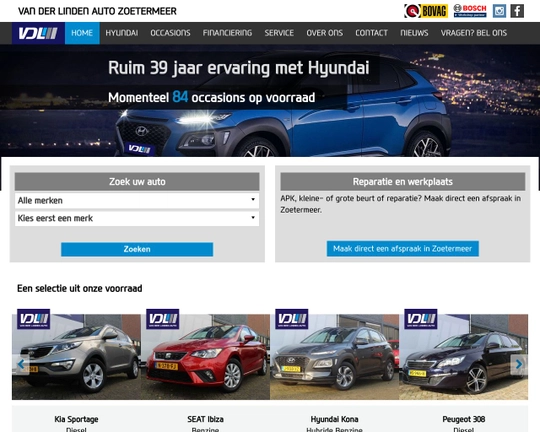Open the Over Ons menu item
Image resolution: width=540 pixels, height=432 pixels.
click(324, 33)
